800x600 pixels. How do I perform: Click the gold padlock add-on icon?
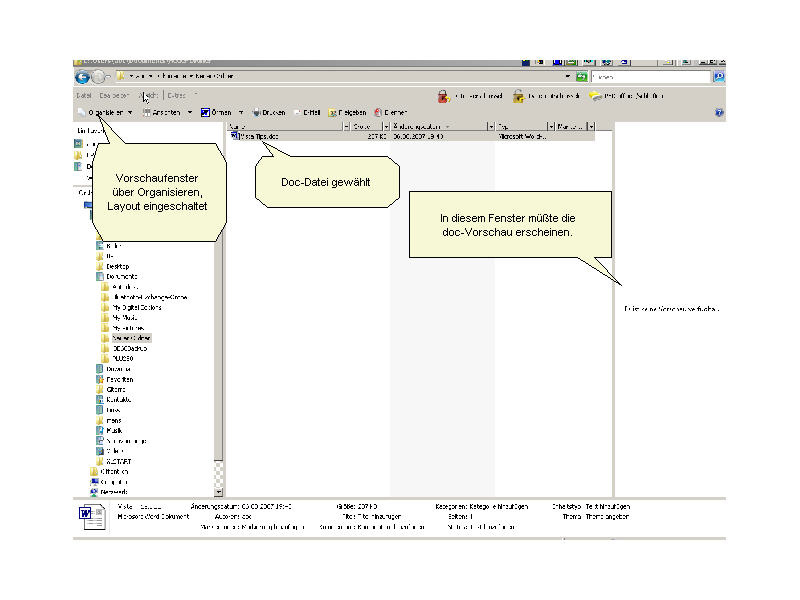(x=518, y=96)
